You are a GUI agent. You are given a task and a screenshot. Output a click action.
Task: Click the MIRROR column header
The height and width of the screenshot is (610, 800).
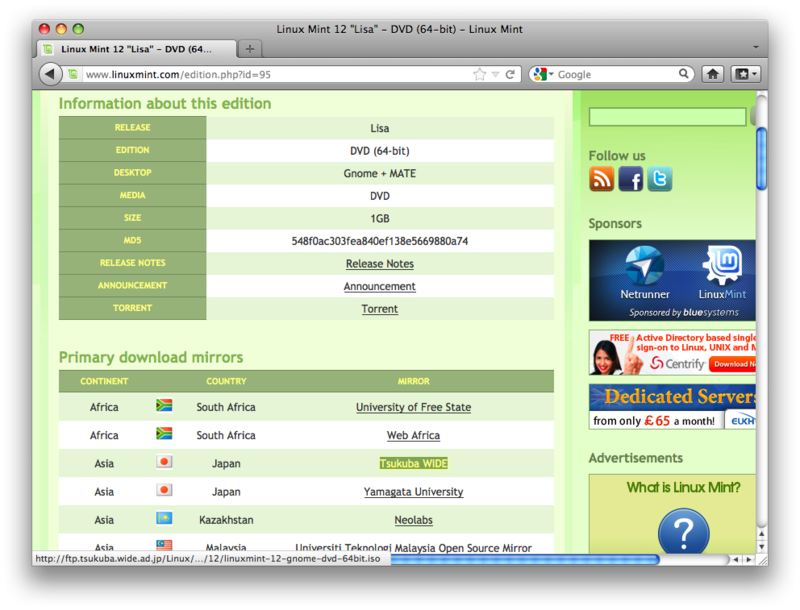[413, 381]
